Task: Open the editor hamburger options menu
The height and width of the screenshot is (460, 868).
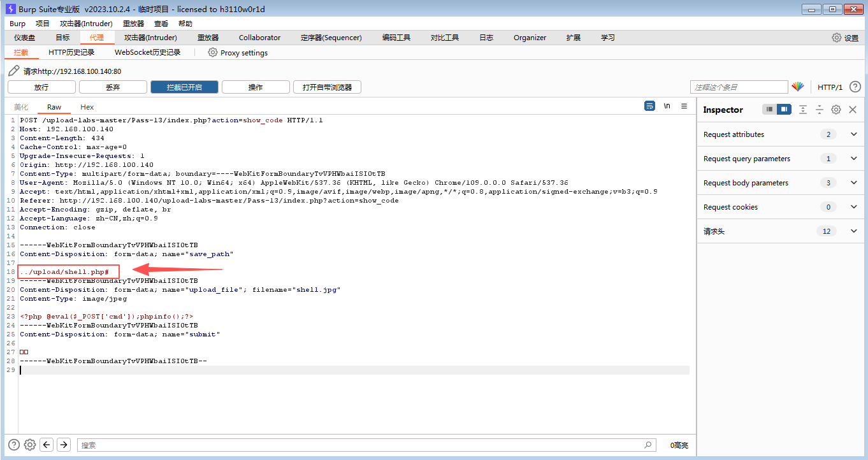Action: pyautogui.click(x=684, y=106)
